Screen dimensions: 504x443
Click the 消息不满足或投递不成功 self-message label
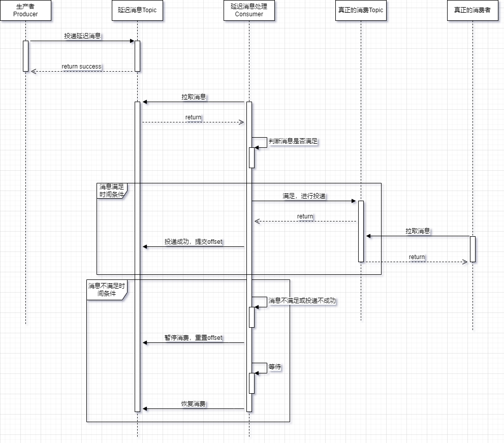(302, 301)
